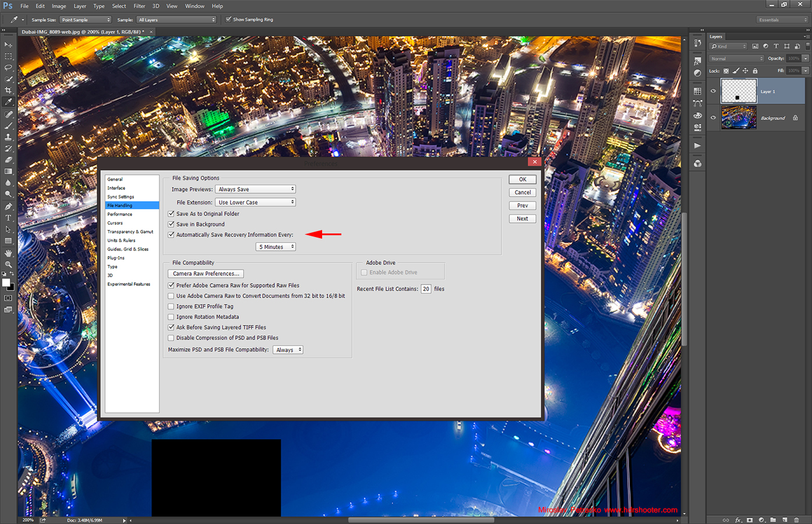This screenshot has height=524, width=812.
Task: Open the History panel icon
Action: point(697,43)
